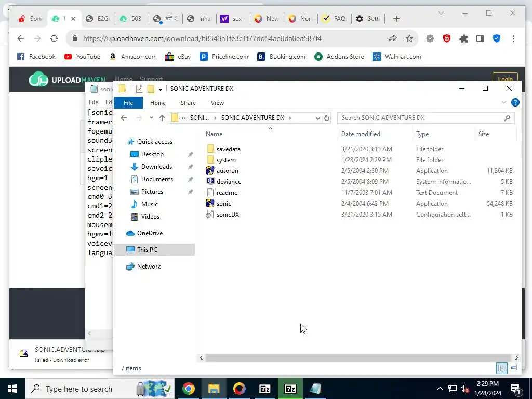The height and width of the screenshot is (399, 532).
Task: Open the File tab in Explorer
Action: (x=128, y=103)
